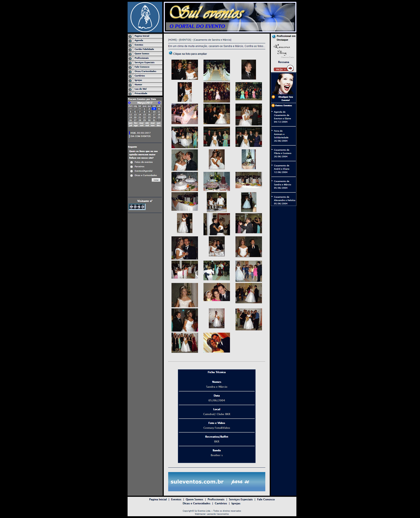Select Parceiros radio option
Viewport: 420px width, 518px height.
click(x=132, y=167)
